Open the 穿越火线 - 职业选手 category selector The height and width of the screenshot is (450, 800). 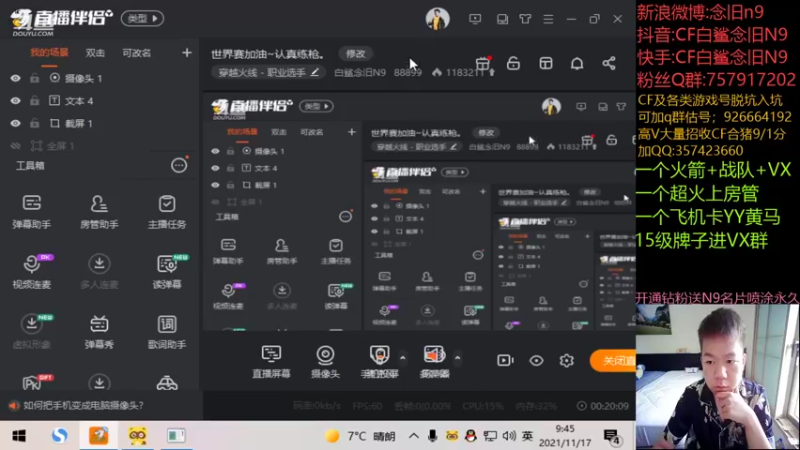tap(268, 72)
